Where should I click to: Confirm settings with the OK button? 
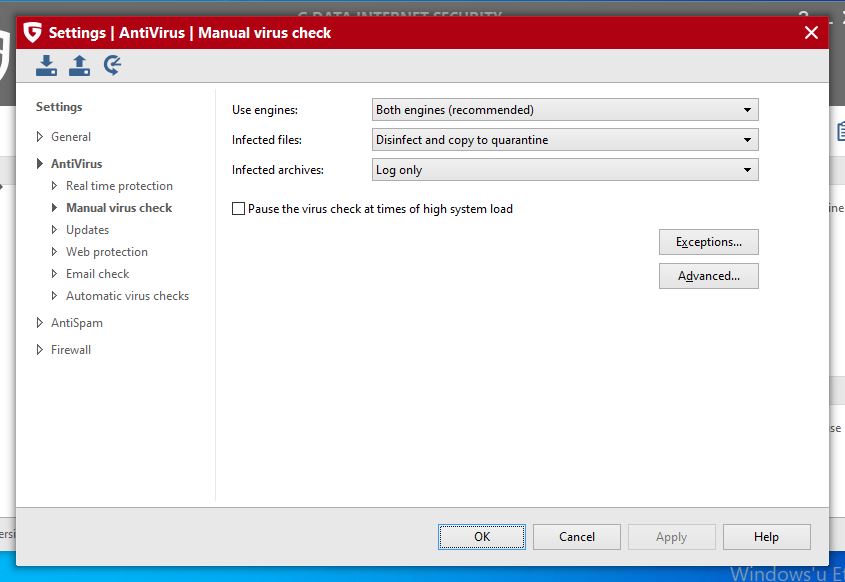pos(482,537)
